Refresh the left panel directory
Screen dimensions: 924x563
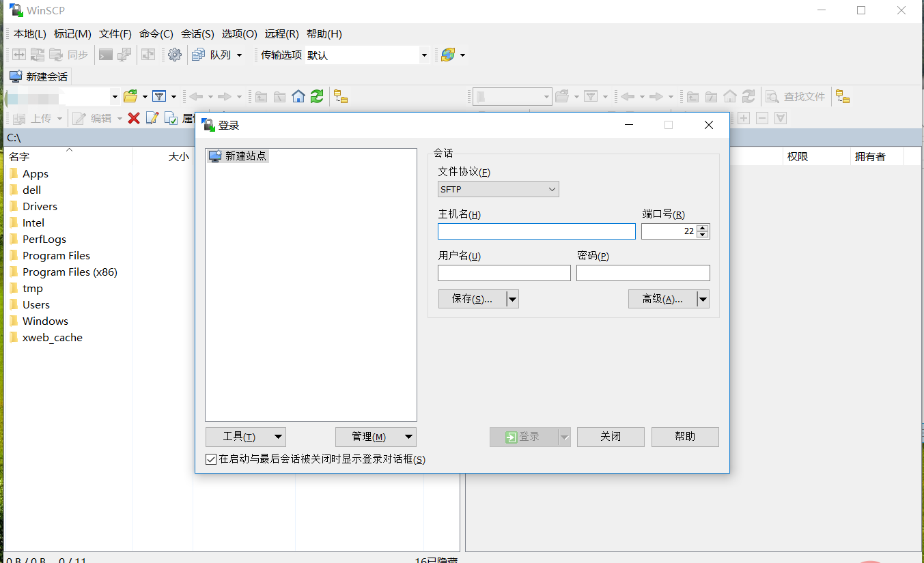(x=316, y=97)
